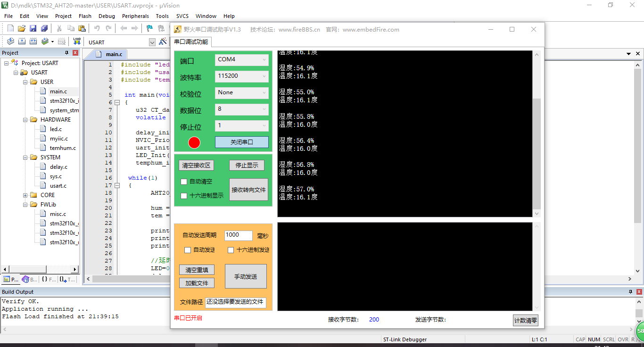Select the main.c editor tab
The image size is (644, 347).
(x=109, y=54)
